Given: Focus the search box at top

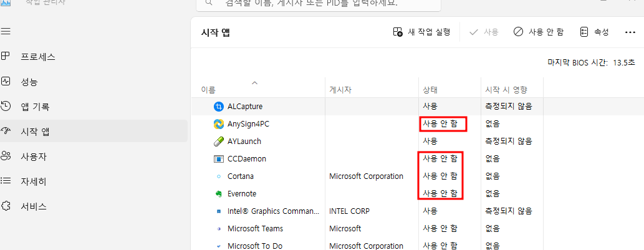Looking at the screenshot, I should tap(319, 4).
